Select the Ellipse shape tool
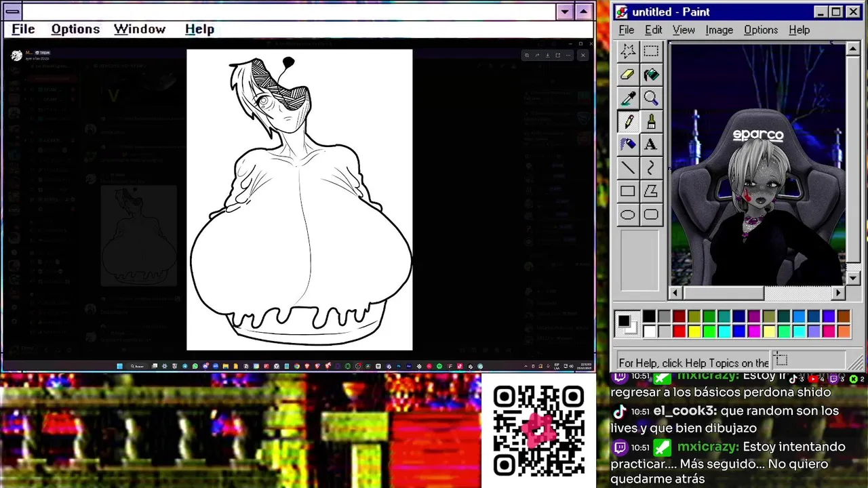 tap(628, 215)
